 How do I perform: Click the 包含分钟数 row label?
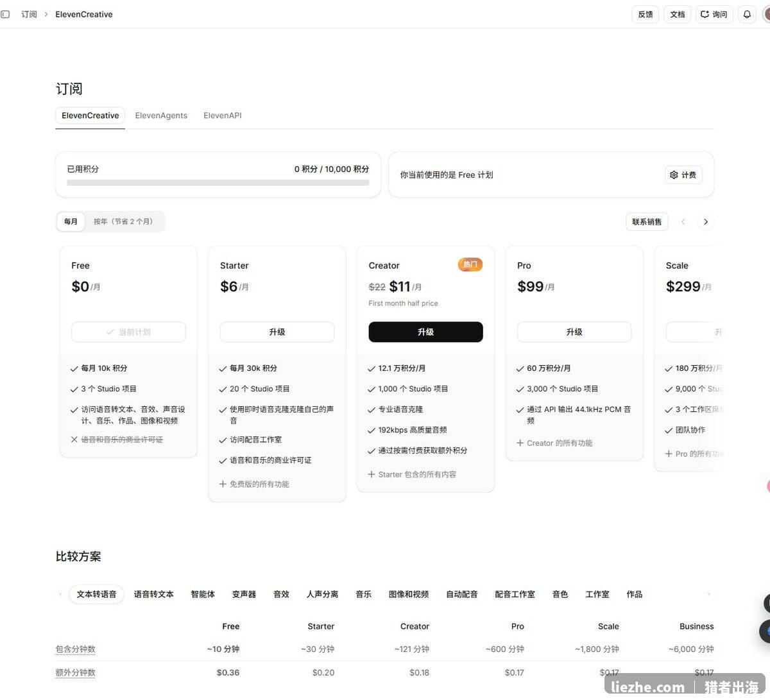tap(76, 649)
